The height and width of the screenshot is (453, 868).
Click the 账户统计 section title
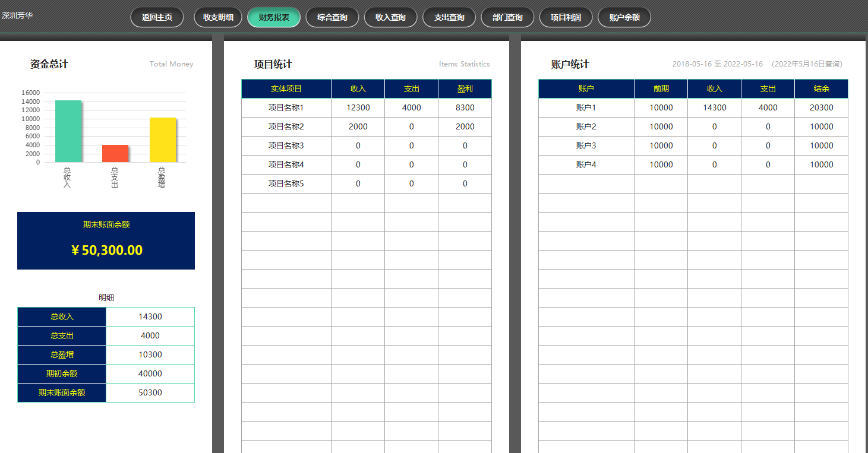(570, 64)
